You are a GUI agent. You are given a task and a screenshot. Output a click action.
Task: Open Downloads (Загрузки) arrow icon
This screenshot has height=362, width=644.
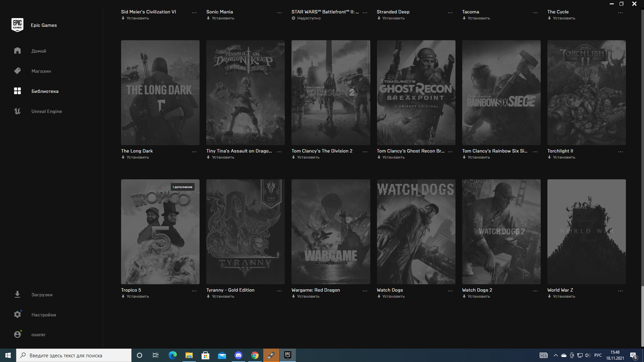point(17,294)
